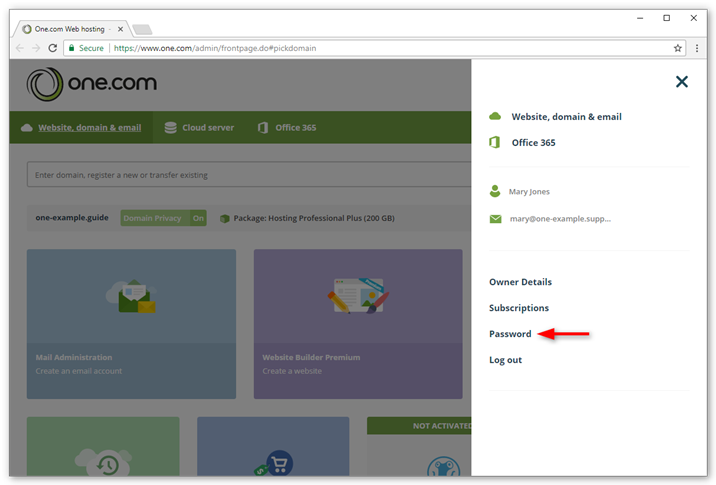Focus the Enter domain search field
Screen dimensions: 716x485
pyautogui.click(x=249, y=174)
